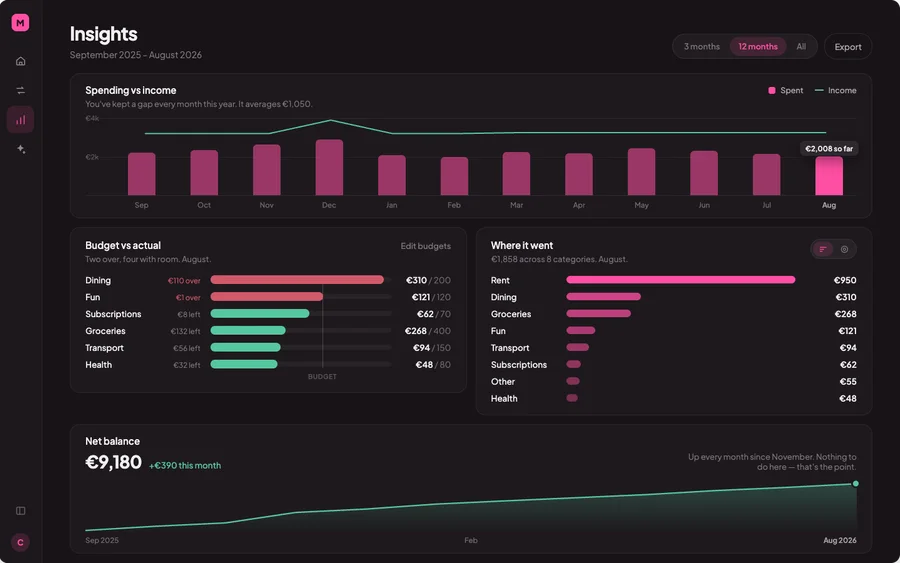Click the '€2,008 so far' tooltip

point(829,149)
